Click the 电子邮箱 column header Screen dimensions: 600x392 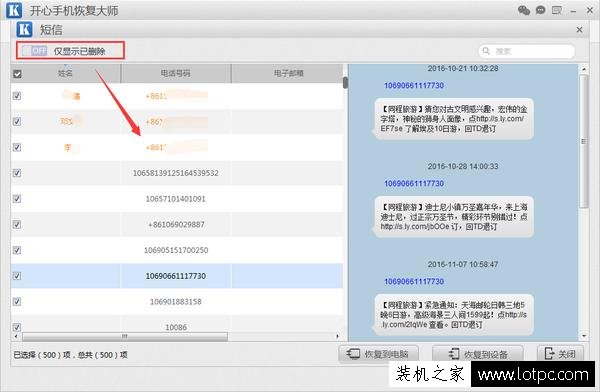(x=288, y=73)
